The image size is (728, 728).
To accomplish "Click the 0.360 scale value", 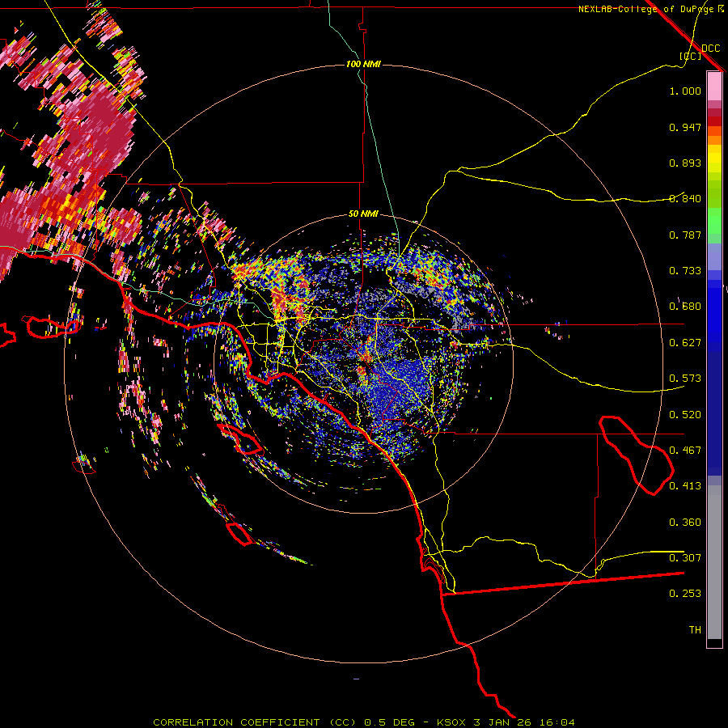I will click(685, 523).
